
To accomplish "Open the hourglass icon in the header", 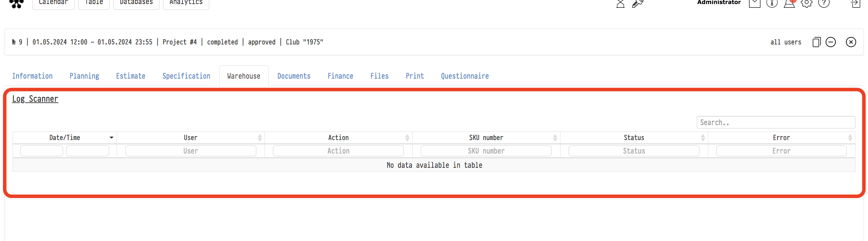I will (x=620, y=3).
